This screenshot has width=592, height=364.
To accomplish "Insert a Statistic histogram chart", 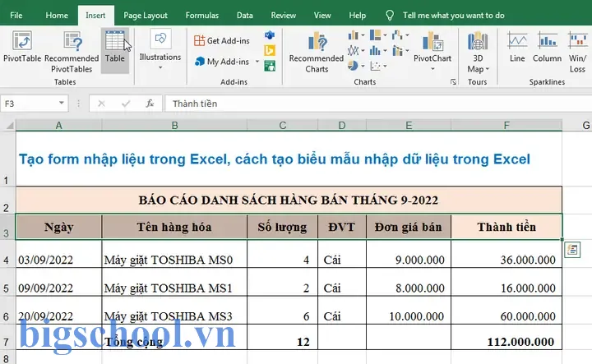I will [376, 50].
